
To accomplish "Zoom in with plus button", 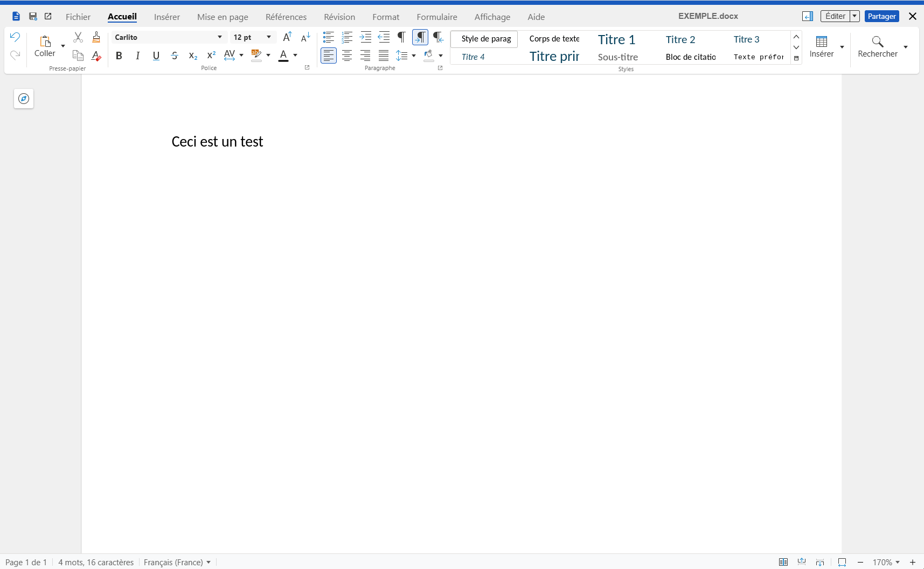I will point(913,563).
